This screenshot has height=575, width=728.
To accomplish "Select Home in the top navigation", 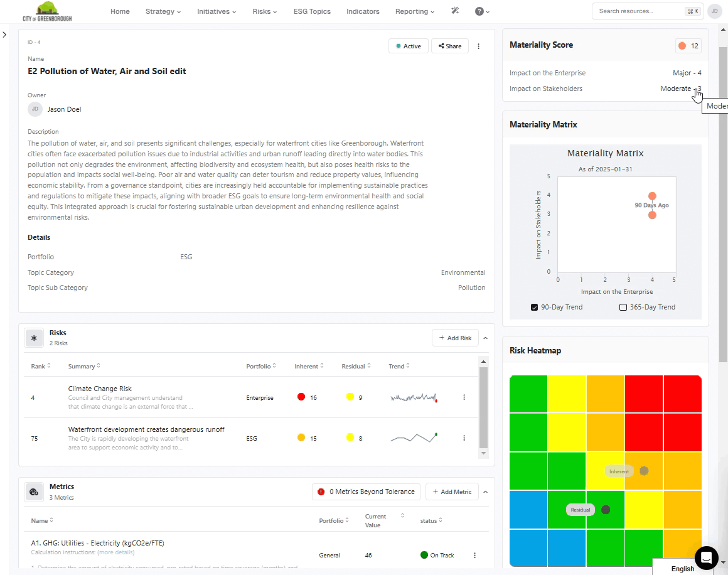I will click(120, 11).
